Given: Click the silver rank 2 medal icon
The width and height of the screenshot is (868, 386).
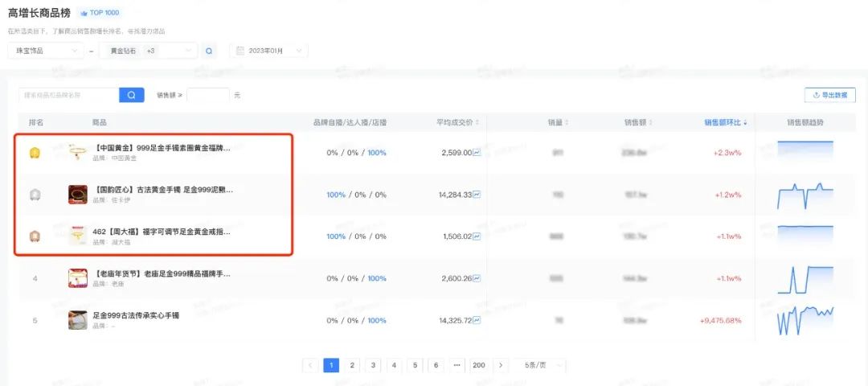Looking at the screenshot, I should click(35, 195).
